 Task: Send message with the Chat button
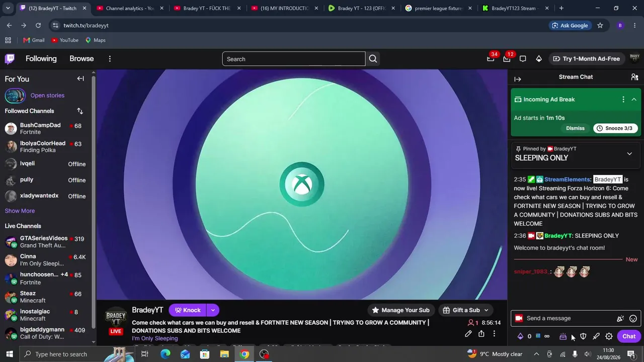[629, 336]
